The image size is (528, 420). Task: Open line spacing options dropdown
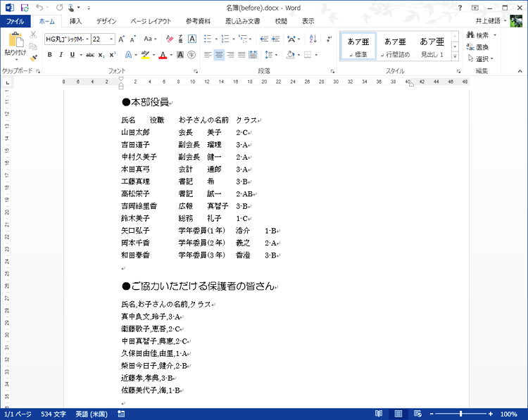click(x=271, y=54)
